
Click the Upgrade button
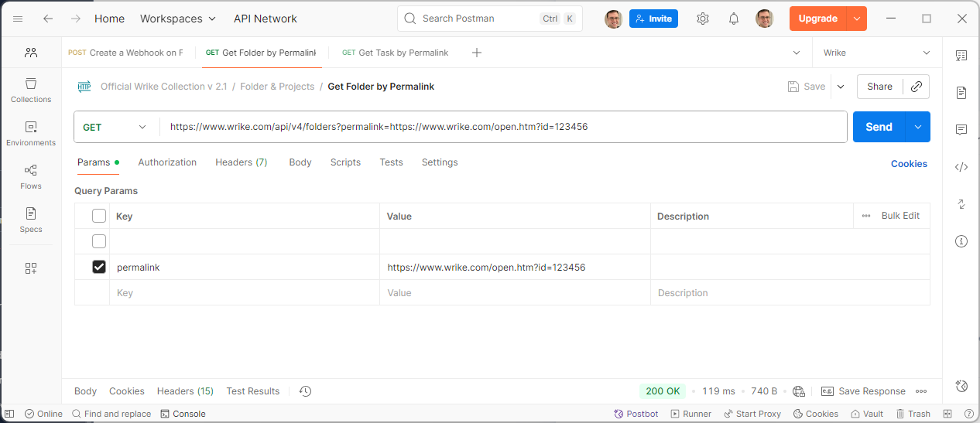(x=818, y=19)
